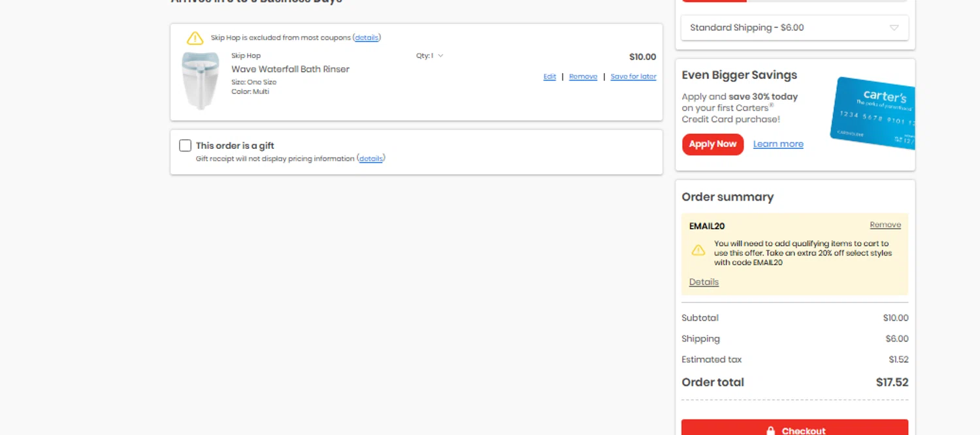This screenshot has height=435, width=980.
Task: Click the 'Subtotal' label in order summary
Action: click(x=700, y=318)
